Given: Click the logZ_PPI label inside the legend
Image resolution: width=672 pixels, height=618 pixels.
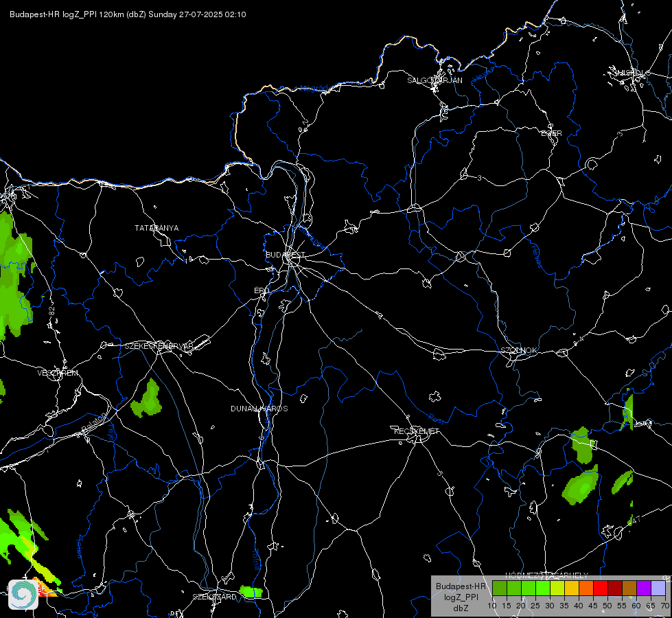Looking at the screenshot, I should click(461, 597).
